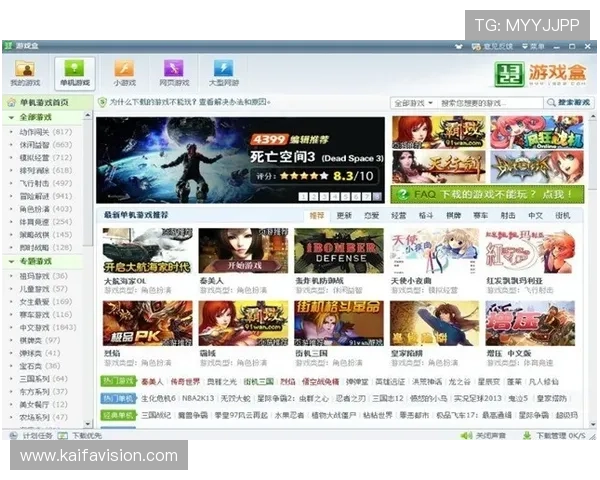Select the 恋爱 tab
This screenshot has width=600, height=480.
pyautogui.click(x=372, y=216)
